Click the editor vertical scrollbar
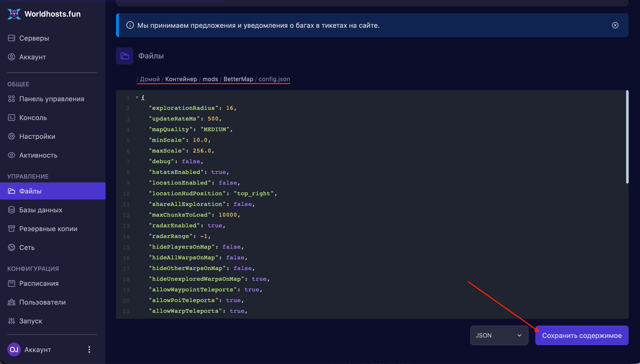 [627, 137]
